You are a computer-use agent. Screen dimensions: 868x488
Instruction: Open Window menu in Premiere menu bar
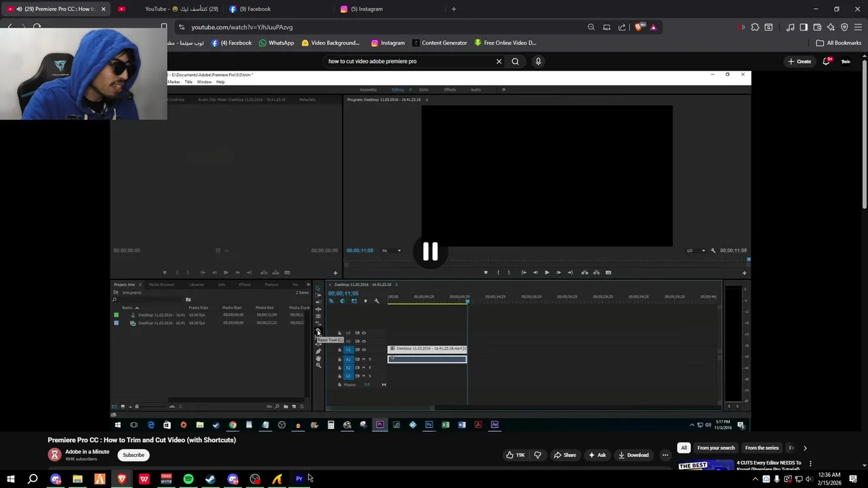click(x=204, y=82)
